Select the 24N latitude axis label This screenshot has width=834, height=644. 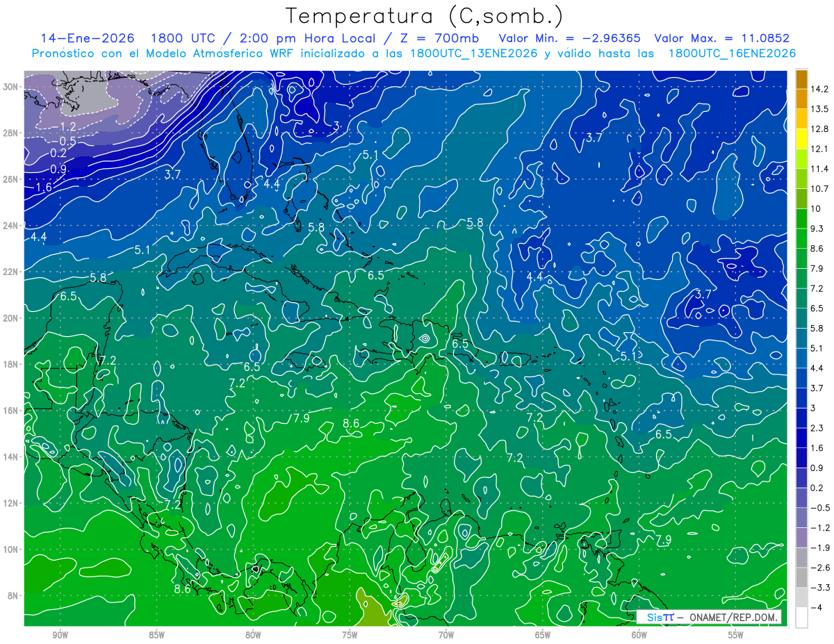click(11, 226)
